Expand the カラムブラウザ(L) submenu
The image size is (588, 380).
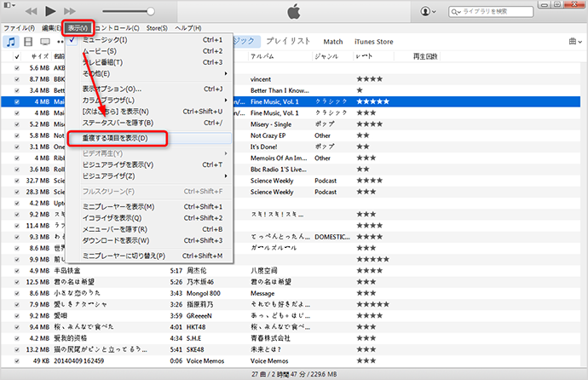[x=149, y=100]
